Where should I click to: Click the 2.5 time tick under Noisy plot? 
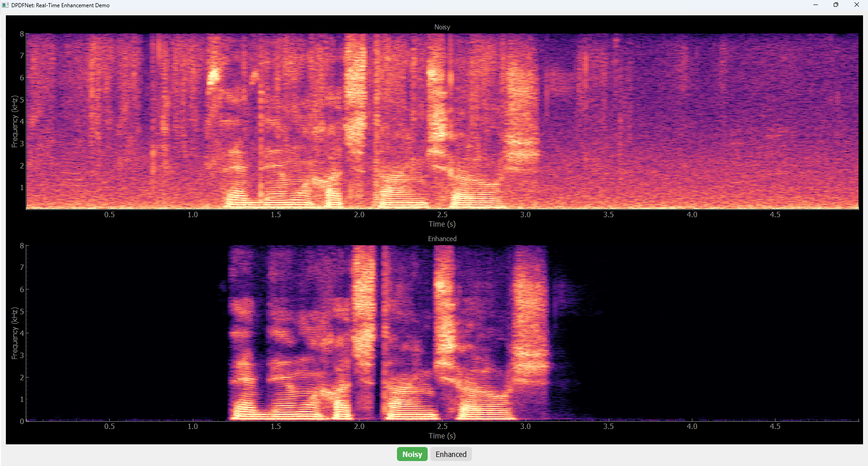[x=442, y=214]
